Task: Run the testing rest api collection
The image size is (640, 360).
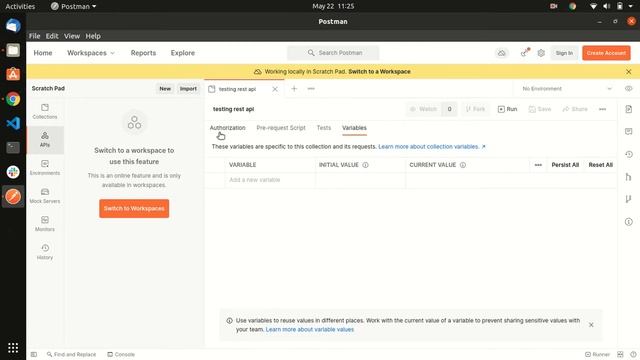Action: click(507, 109)
